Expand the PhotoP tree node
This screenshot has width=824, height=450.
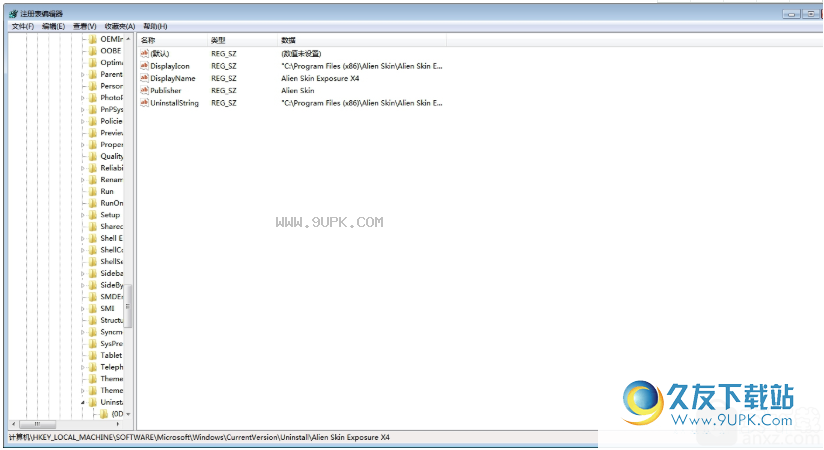coord(83,98)
